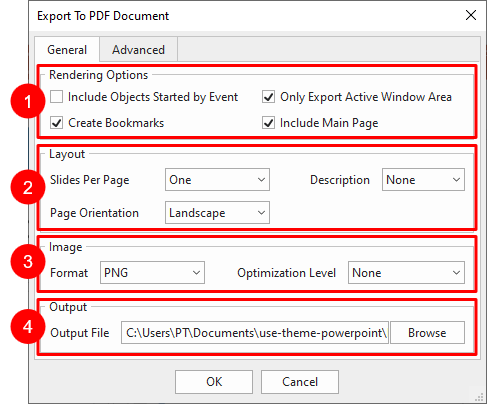Click the Export To PDF Document title

click(x=103, y=16)
